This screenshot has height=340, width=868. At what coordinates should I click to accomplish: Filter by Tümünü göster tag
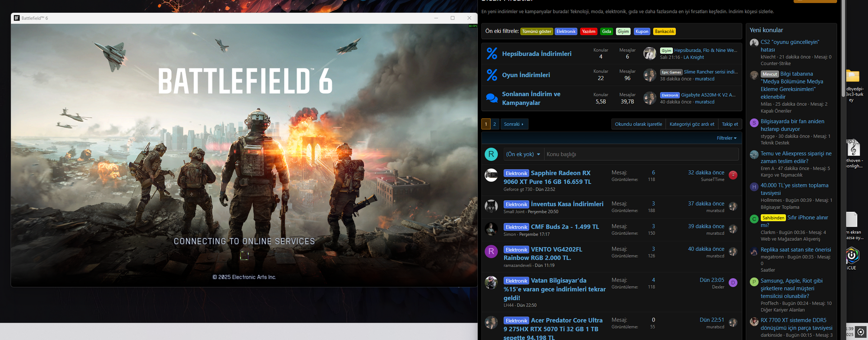click(x=537, y=32)
